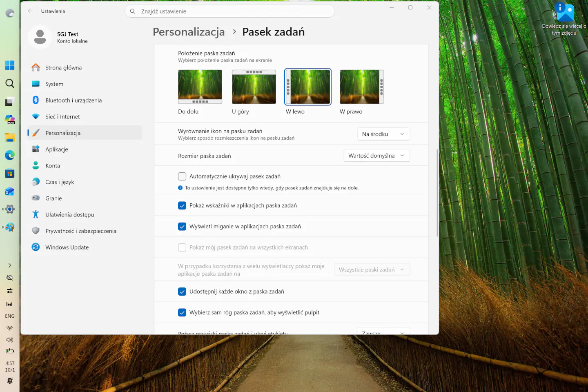
Task: Open Outlook from the taskbar
Action: point(10,191)
